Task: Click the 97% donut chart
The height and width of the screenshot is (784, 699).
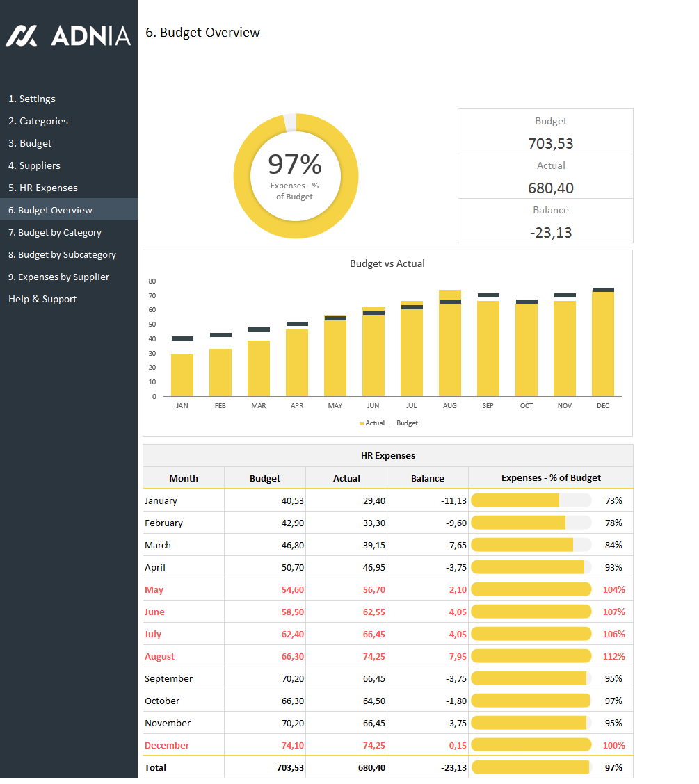Action: click(x=296, y=176)
